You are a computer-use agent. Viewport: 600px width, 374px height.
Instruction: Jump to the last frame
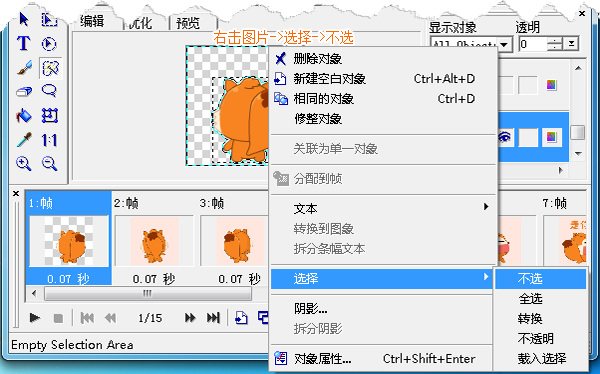tap(213, 318)
